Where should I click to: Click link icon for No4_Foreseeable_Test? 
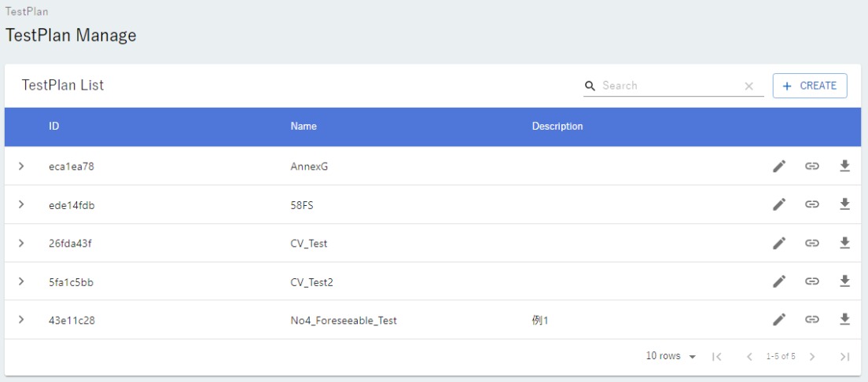812,319
